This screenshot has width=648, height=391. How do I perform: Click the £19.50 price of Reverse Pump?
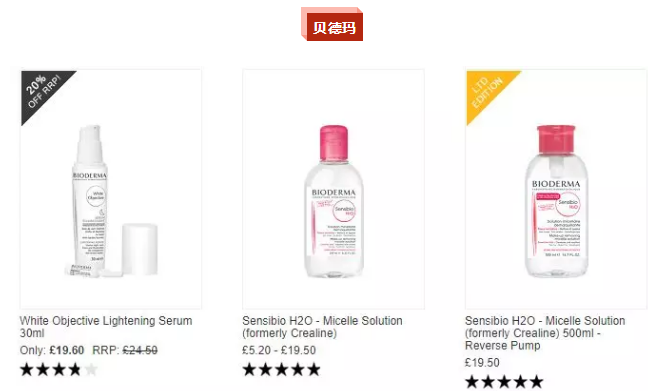click(x=482, y=363)
